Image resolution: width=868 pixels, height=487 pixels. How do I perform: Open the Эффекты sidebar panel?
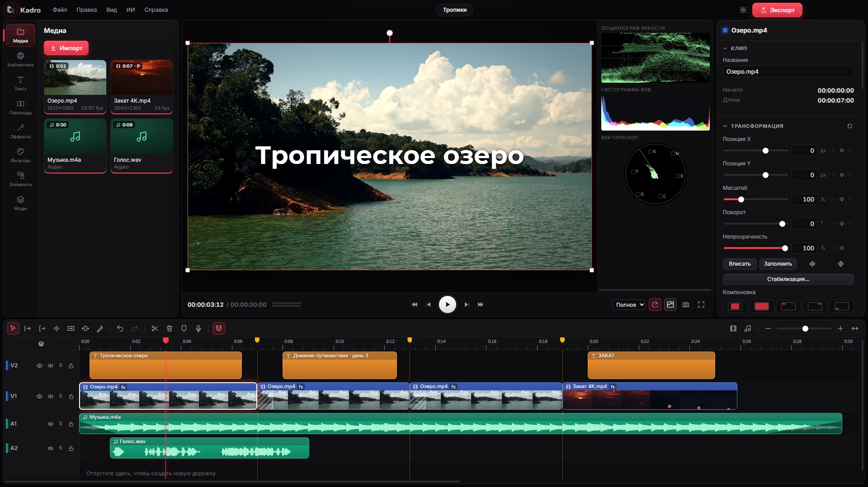pos(20,131)
